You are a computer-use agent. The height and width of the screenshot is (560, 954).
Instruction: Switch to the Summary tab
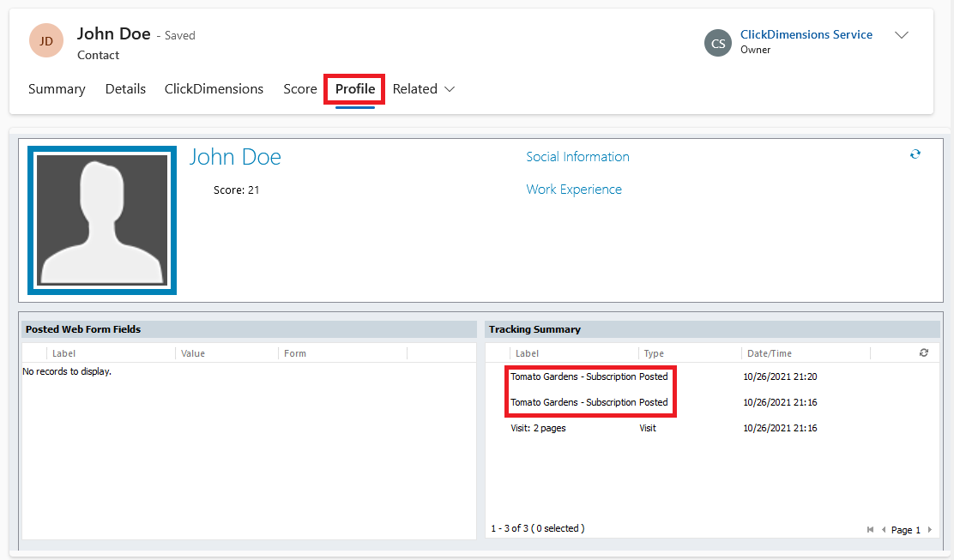[57, 89]
